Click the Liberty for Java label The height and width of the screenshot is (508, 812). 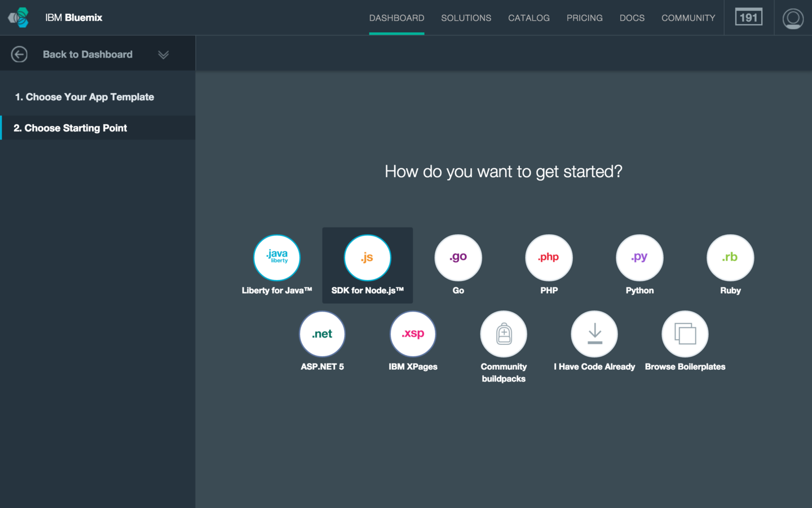pyautogui.click(x=277, y=291)
